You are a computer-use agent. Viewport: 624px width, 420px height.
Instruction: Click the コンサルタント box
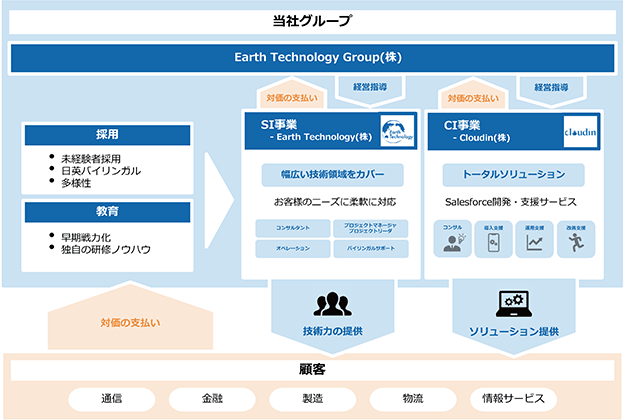pos(293,228)
